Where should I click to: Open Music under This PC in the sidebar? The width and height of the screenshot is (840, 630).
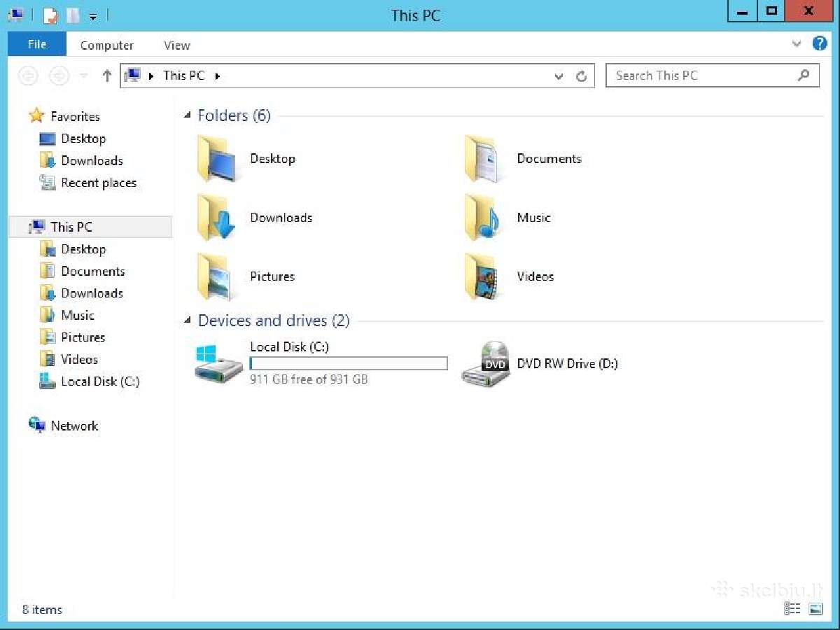click(67, 315)
